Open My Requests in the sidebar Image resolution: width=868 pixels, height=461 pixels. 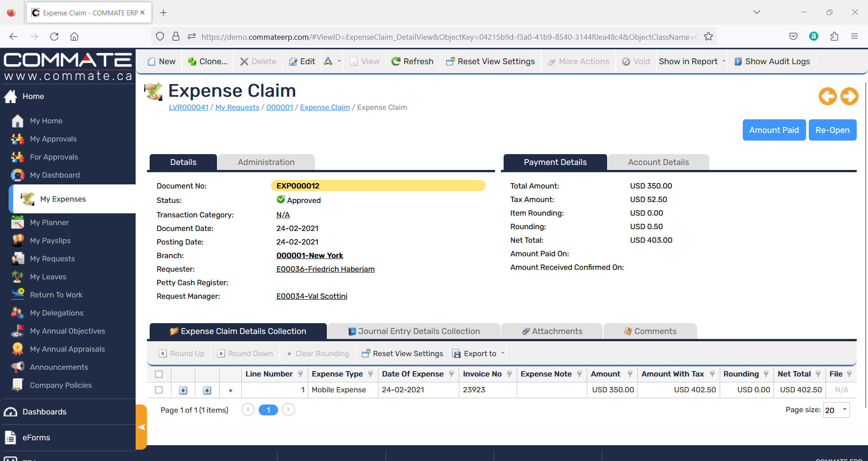[52, 259]
